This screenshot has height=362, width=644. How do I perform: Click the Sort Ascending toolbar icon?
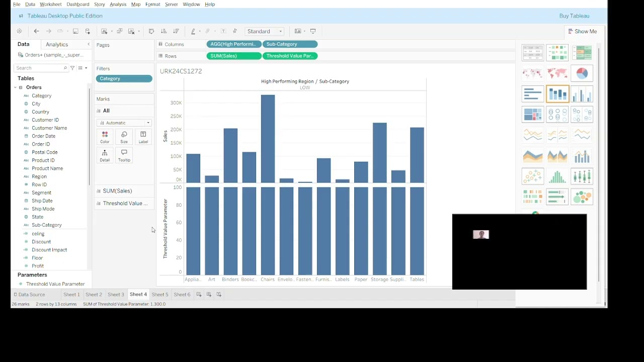tap(164, 31)
